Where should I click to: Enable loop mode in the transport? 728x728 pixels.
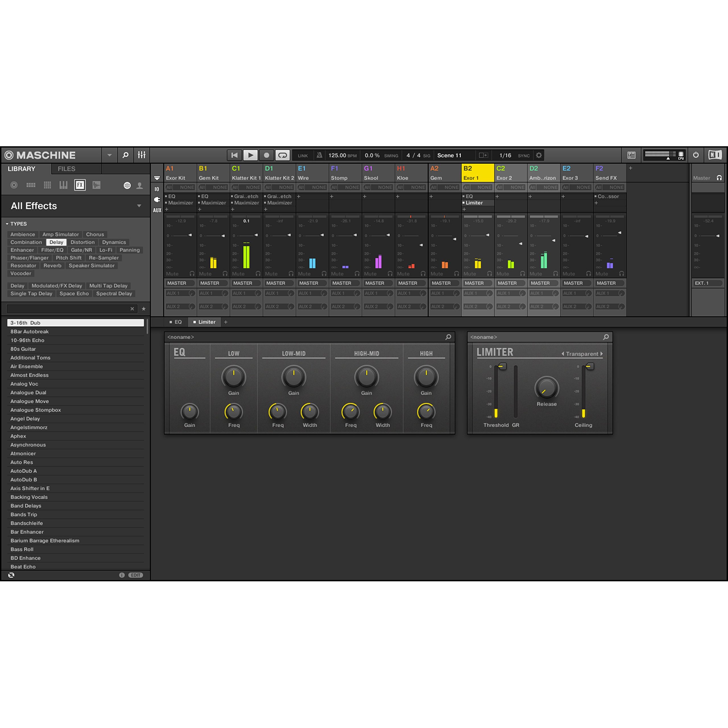pos(282,155)
